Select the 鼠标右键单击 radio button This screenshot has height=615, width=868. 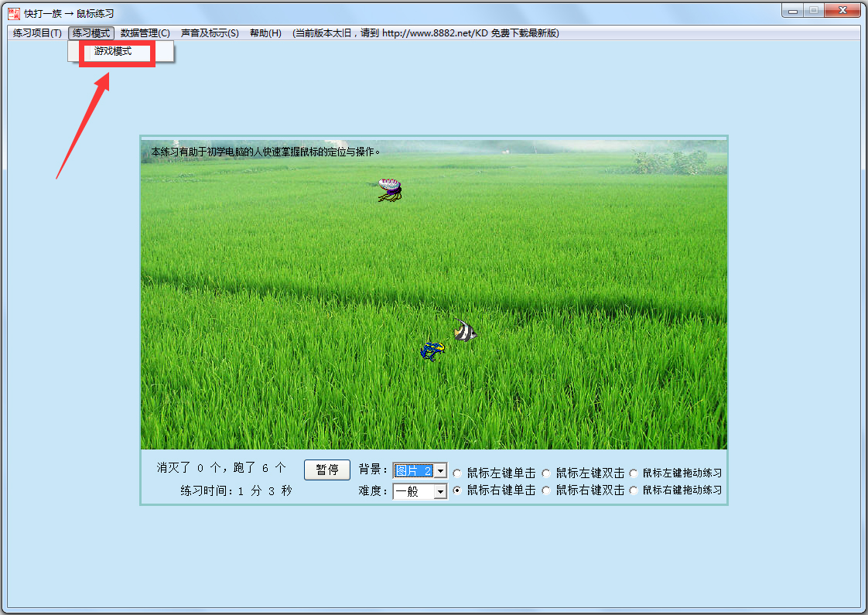point(457,490)
